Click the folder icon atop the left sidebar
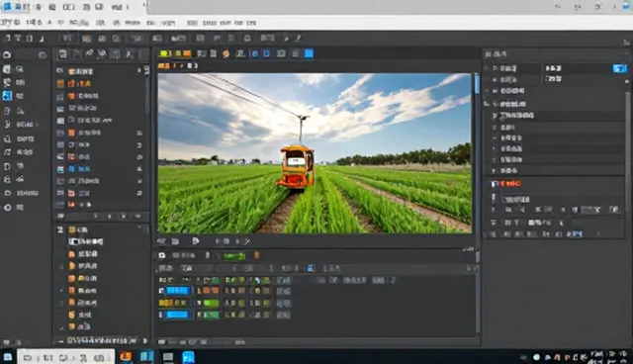Screen dimensions: 633x364 click(x=43, y=54)
